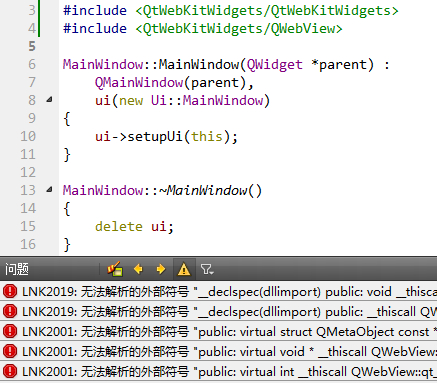Click line number 10 in gutter
Image resolution: width=437 pixels, height=383 pixels.
click(28, 136)
